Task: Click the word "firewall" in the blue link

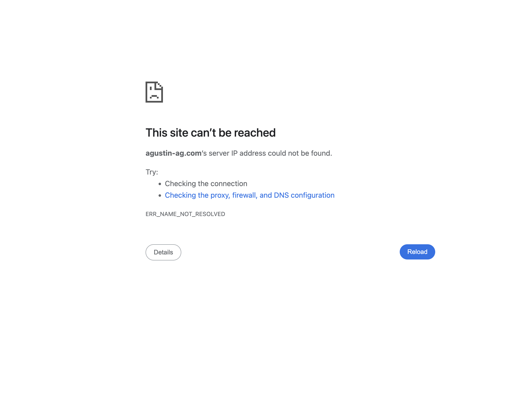Action: click(244, 195)
